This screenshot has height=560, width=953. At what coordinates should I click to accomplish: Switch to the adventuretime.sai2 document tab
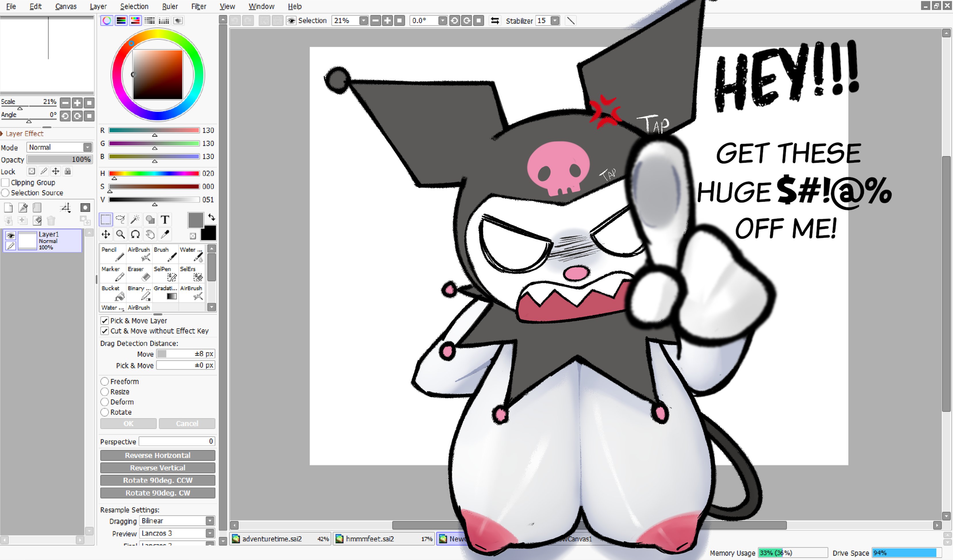(x=272, y=539)
